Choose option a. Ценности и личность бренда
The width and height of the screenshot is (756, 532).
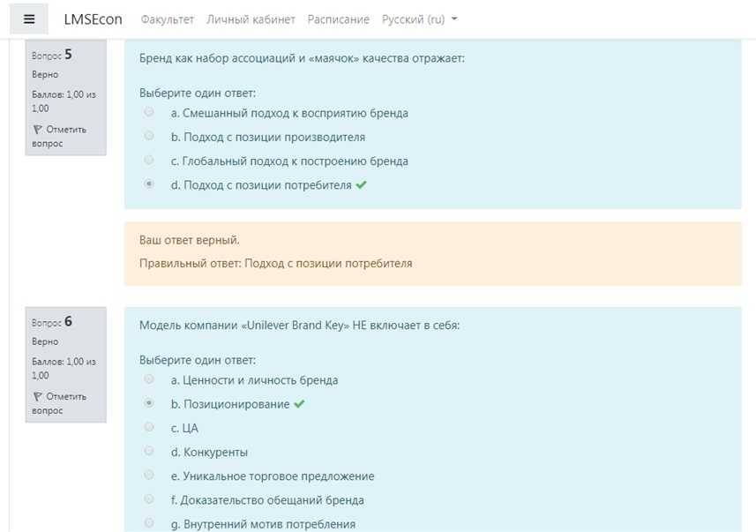[149, 379]
